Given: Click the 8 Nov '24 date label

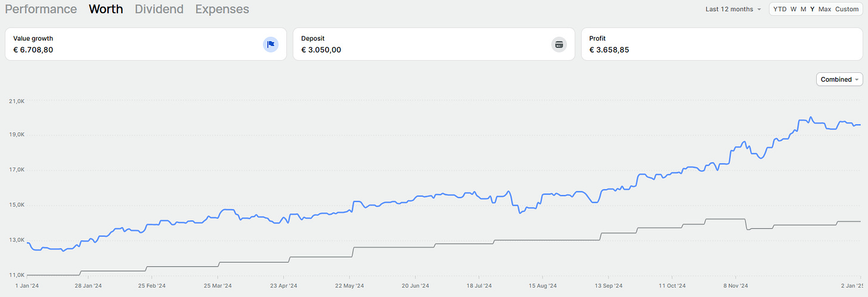Looking at the screenshot, I should click(736, 286).
